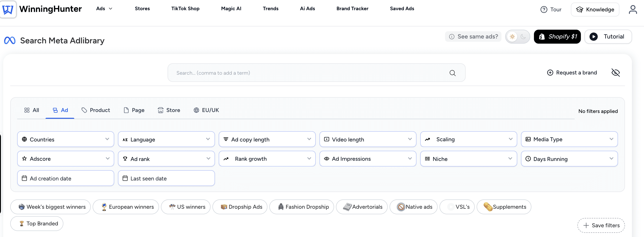
Task: Apply the Top Branded preset
Action: coord(37,223)
